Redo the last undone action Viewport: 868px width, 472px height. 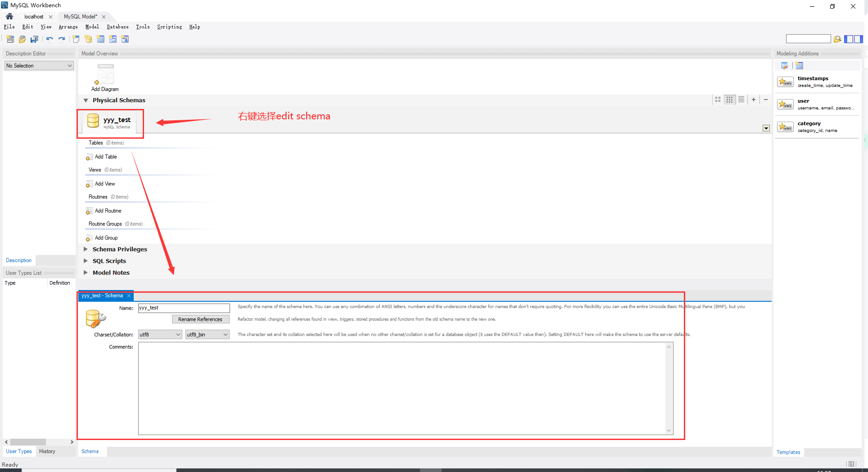(x=62, y=39)
